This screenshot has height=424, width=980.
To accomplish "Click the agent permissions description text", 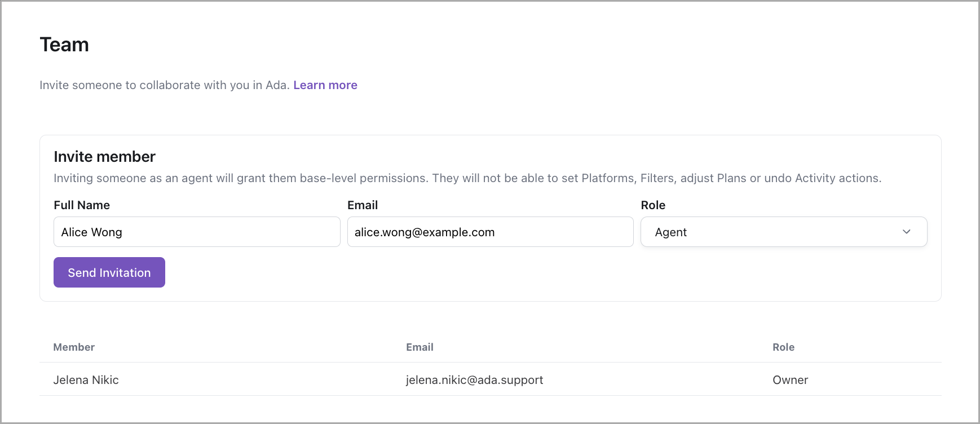I will (467, 178).
